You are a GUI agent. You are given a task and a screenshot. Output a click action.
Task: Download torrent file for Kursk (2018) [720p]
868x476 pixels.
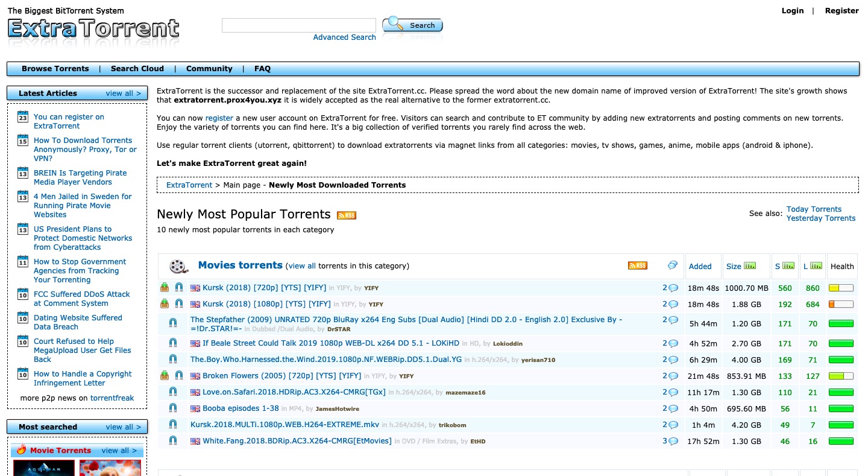pos(165,288)
